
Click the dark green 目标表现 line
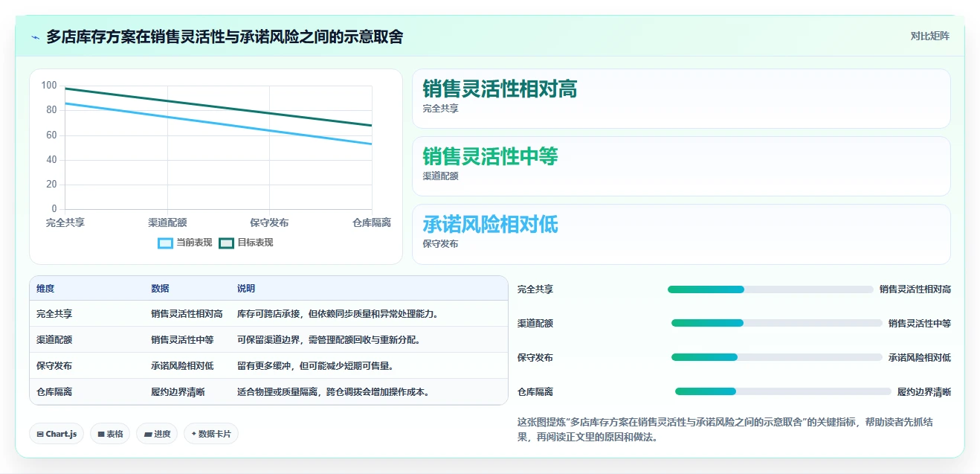(219, 107)
